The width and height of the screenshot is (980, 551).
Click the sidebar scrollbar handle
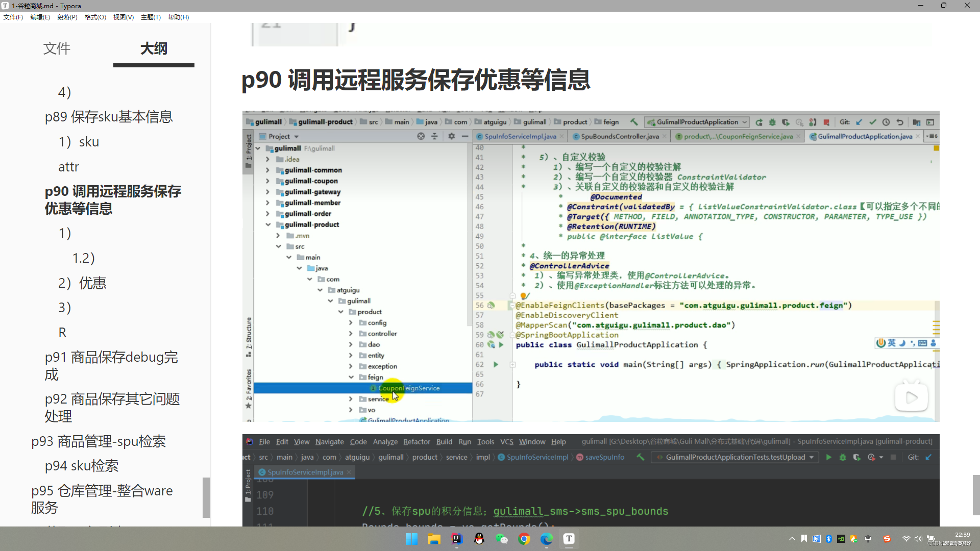pyautogui.click(x=206, y=497)
